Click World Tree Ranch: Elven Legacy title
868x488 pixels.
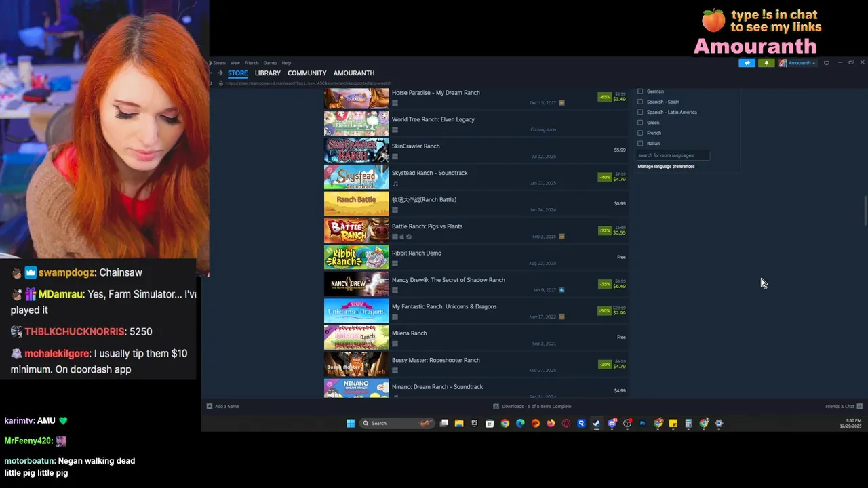point(433,119)
